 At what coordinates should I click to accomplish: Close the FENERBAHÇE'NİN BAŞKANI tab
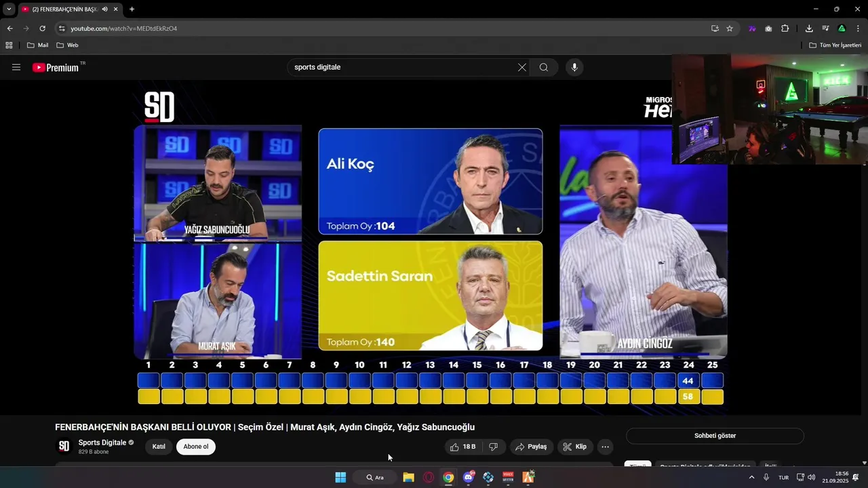point(115,9)
